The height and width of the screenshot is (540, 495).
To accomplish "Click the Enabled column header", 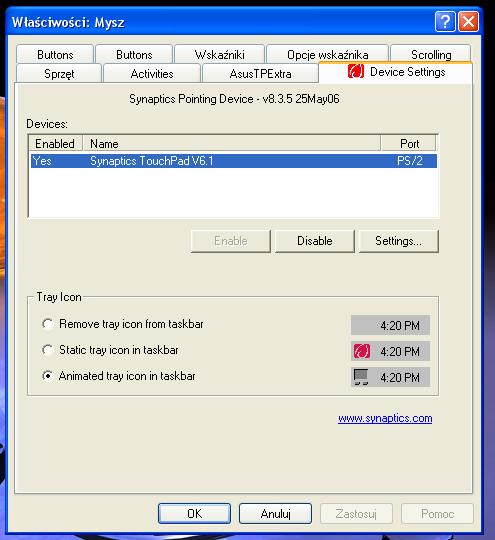I will (55, 143).
